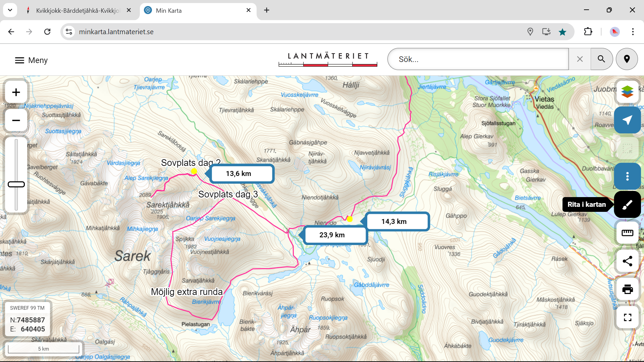Image resolution: width=644 pixels, height=362 pixels.
Task: Click the Möjlig extra runda label
Action: (187, 292)
